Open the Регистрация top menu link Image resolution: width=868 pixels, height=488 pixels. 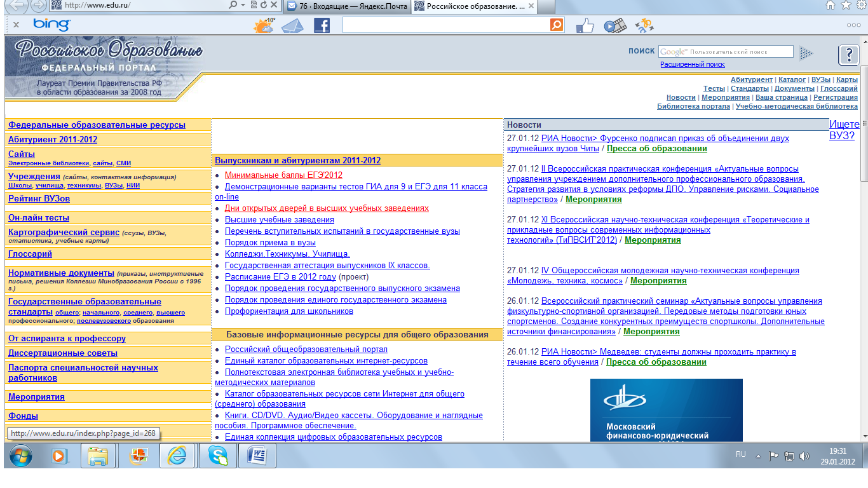point(836,97)
